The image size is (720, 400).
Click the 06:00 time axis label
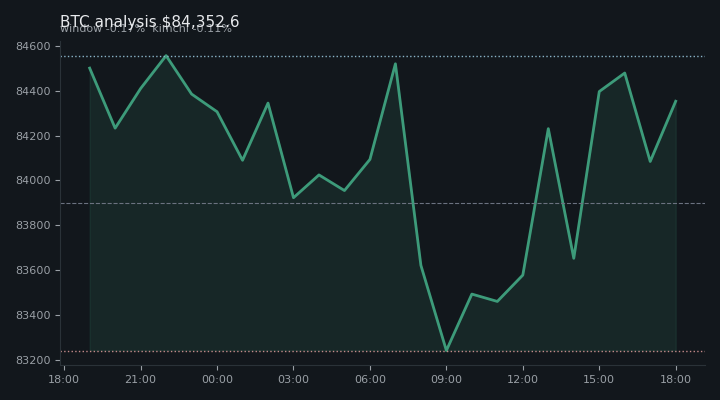click(x=370, y=379)
